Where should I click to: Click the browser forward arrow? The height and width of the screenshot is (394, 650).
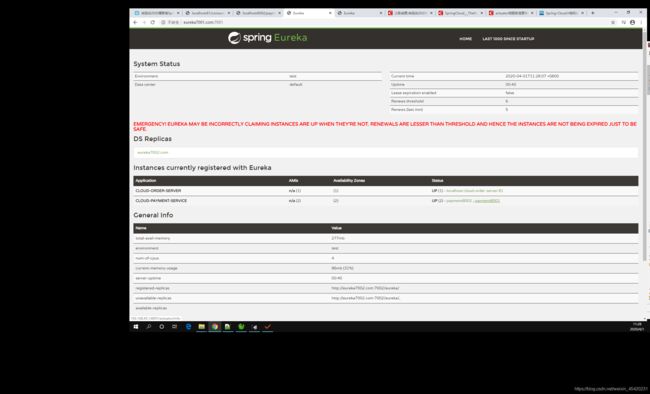[x=144, y=22]
